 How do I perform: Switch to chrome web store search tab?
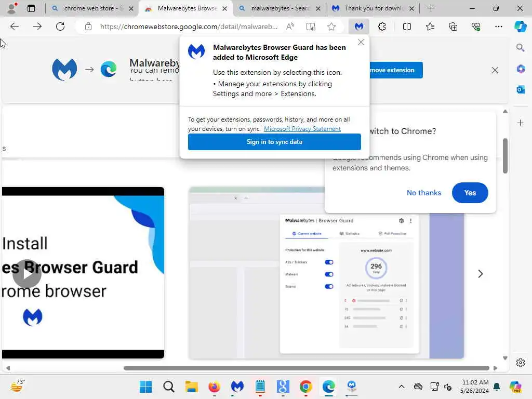(x=92, y=8)
